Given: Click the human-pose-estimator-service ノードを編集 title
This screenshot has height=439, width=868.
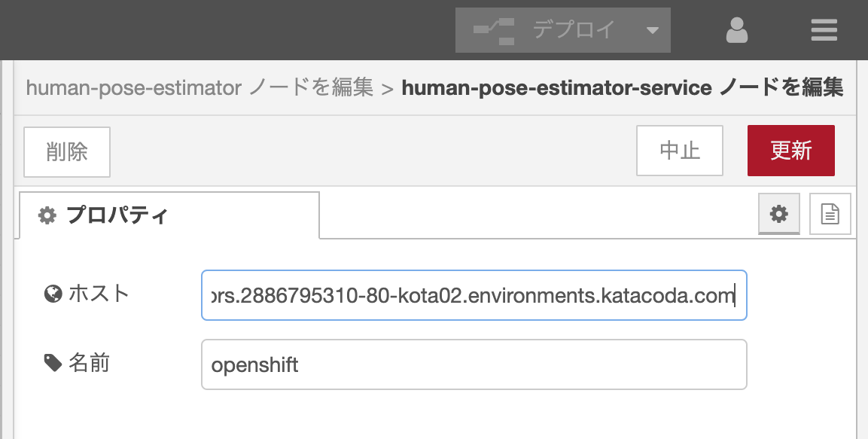Looking at the screenshot, I should (622, 88).
